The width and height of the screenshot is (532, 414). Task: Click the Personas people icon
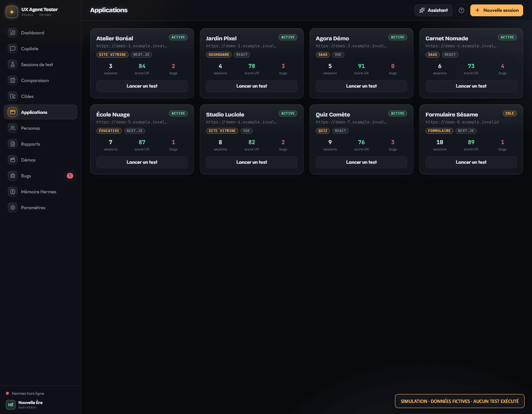(x=13, y=128)
